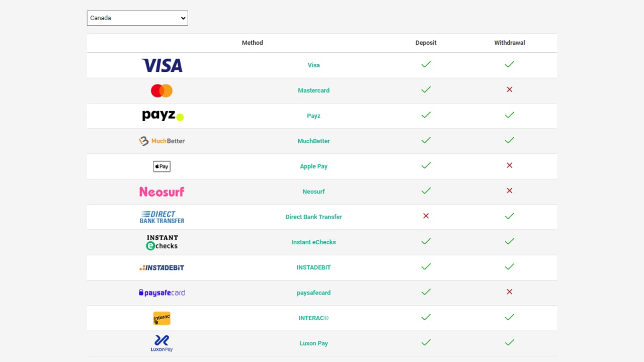Screen dimensions: 644x362
Task: Click the Mastercard logo icon
Action: (x=162, y=90)
